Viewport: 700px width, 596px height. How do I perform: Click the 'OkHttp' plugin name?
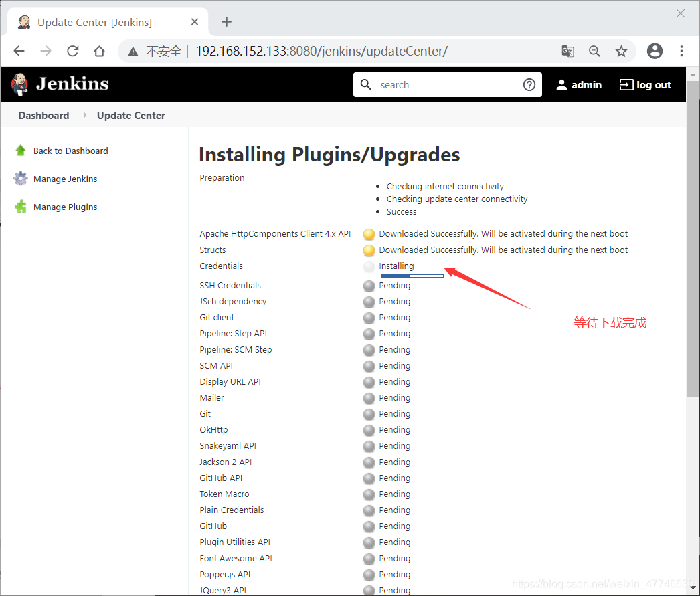click(213, 430)
